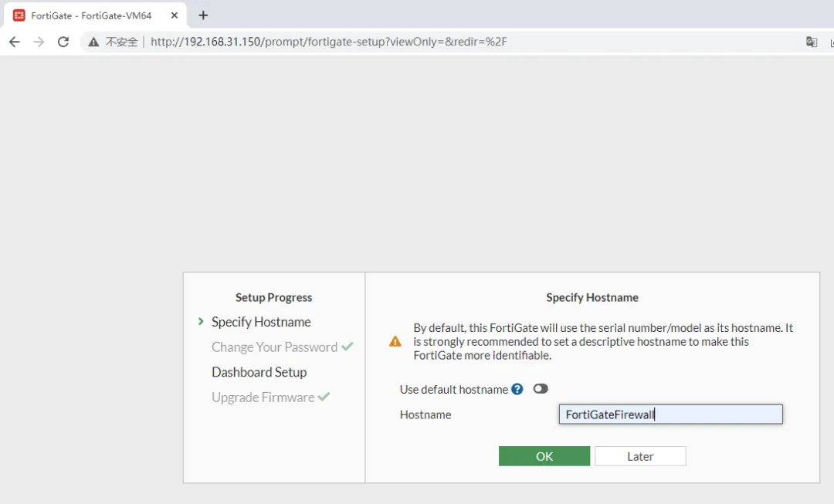This screenshot has width=834, height=504.
Task: Click the Setup Progress heading
Action: pos(273,297)
